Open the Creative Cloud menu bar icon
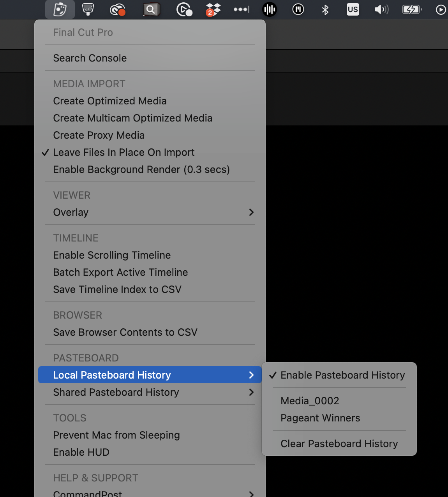448x497 pixels. (117, 9)
